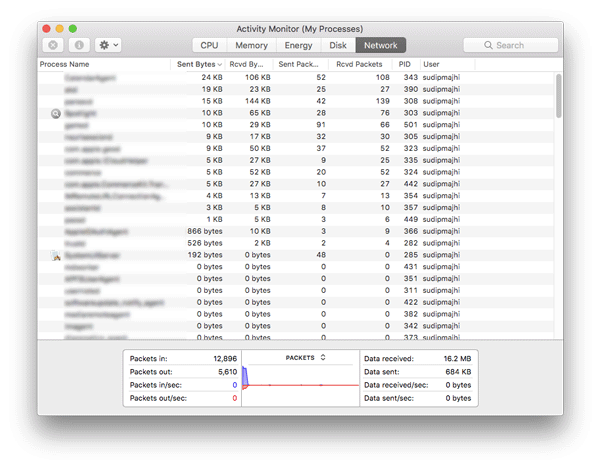The width and height of the screenshot is (600, 468).
Task: Click the Packets in value 12,896
Action: click(x=225, y=359)
